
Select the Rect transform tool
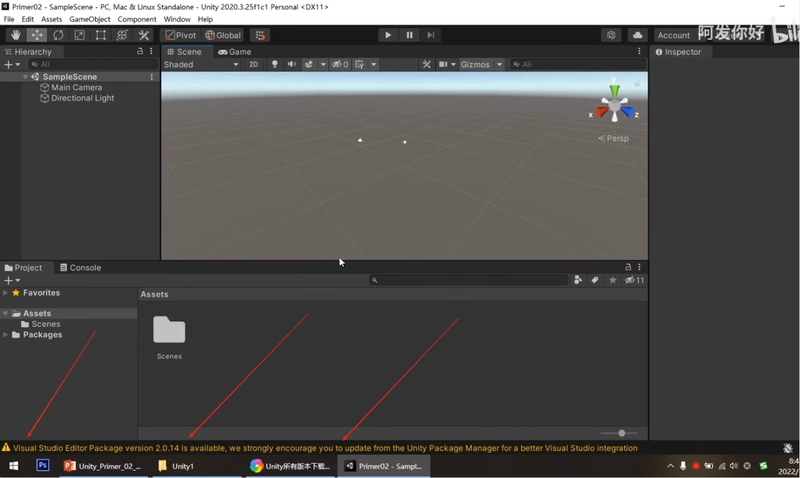(x=101, y=35)
